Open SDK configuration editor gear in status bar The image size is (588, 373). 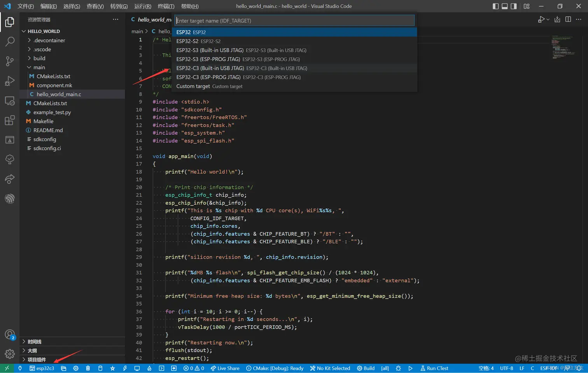[x=76, y=368]
